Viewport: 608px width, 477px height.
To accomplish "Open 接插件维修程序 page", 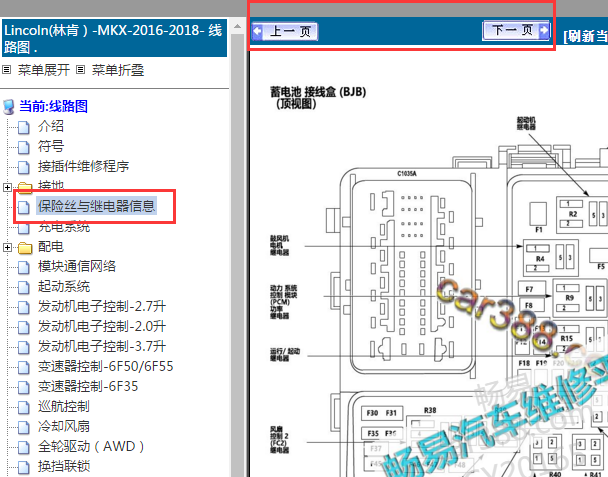I will [x=83, y=166].
